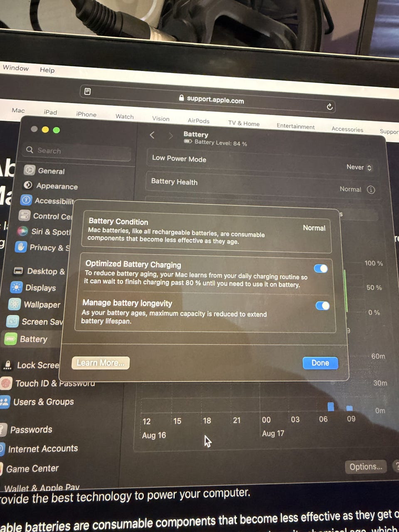Select the AirPods tab on Apple Support
Viewport: 399px width, 532px height.
[x=199, y=121]
